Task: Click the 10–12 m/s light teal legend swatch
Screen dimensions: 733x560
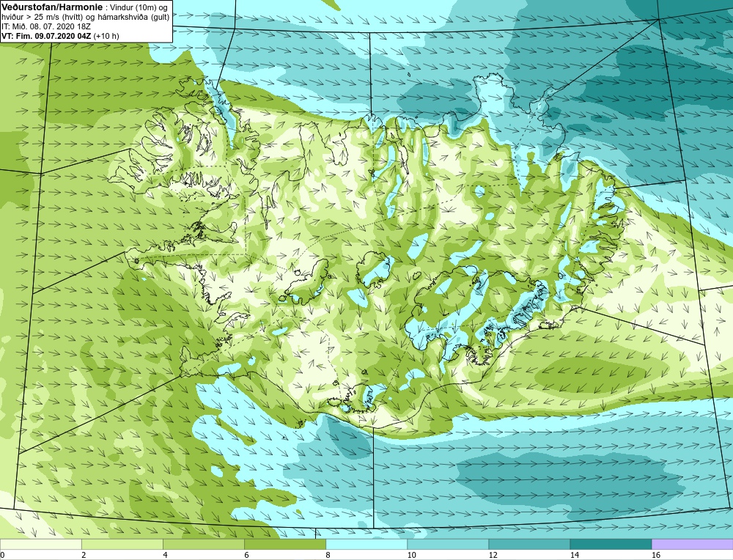Action: coord(448,544)
